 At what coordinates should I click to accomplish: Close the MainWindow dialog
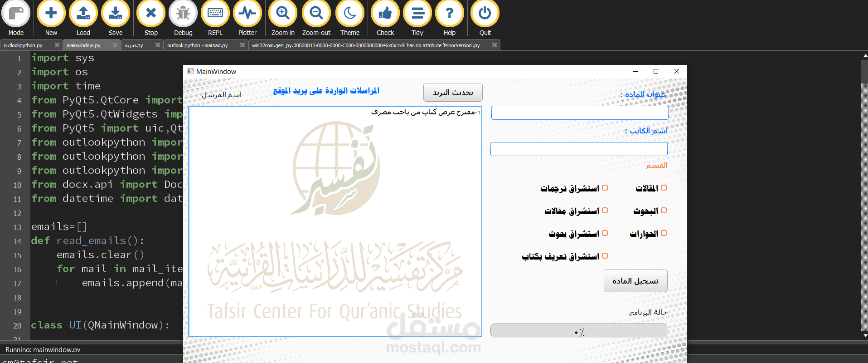pyautogui.click(x=677, y=71)
